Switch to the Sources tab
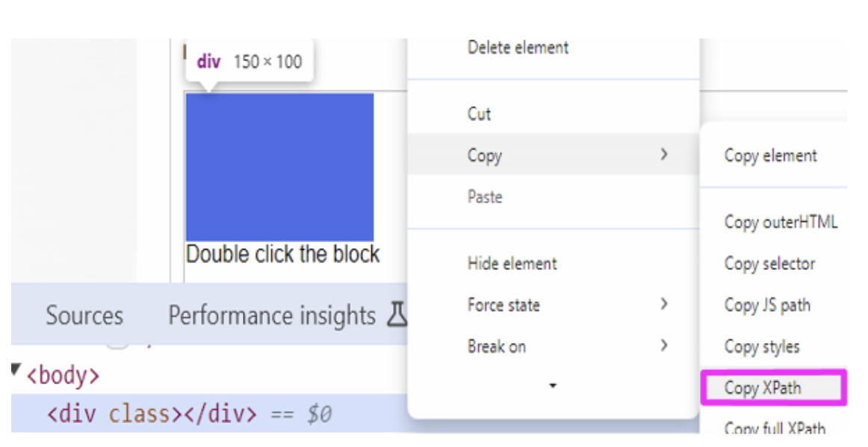This screenshot has height=447, width=868. coord(84,315)
